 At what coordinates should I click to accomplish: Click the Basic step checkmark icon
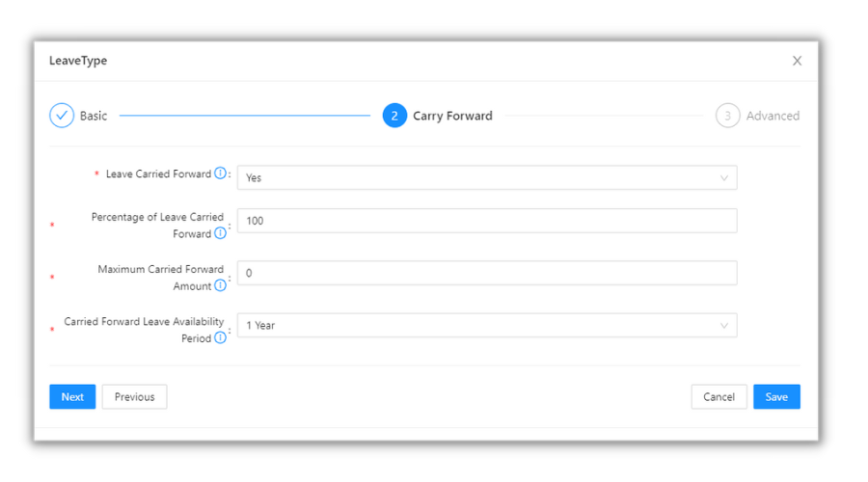[62, 116]
